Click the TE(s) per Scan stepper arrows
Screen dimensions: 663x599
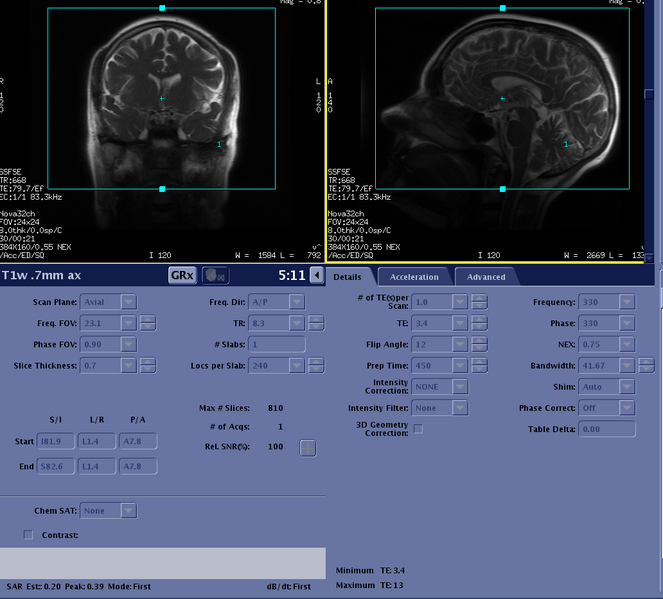pos(479,302)
